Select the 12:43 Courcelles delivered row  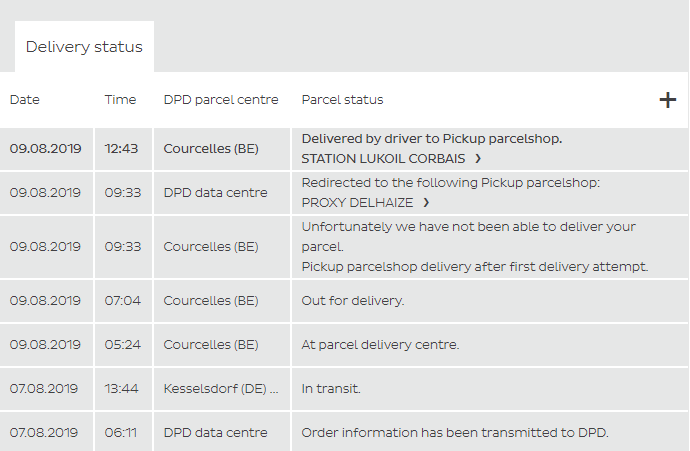344,149
